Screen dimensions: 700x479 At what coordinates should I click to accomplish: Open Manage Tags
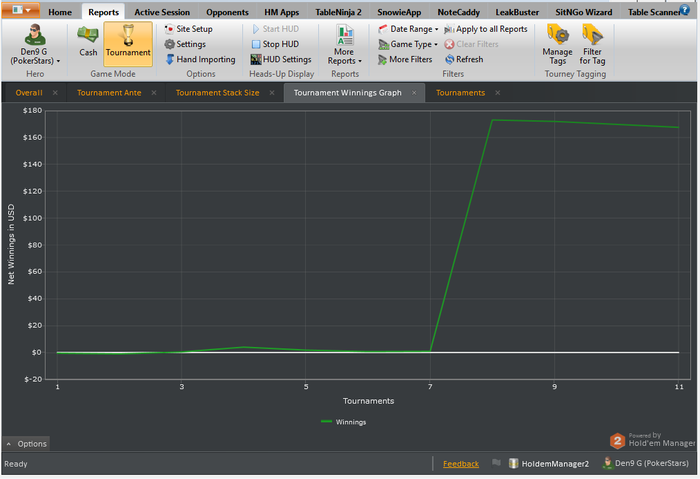(x=558, y=45)
